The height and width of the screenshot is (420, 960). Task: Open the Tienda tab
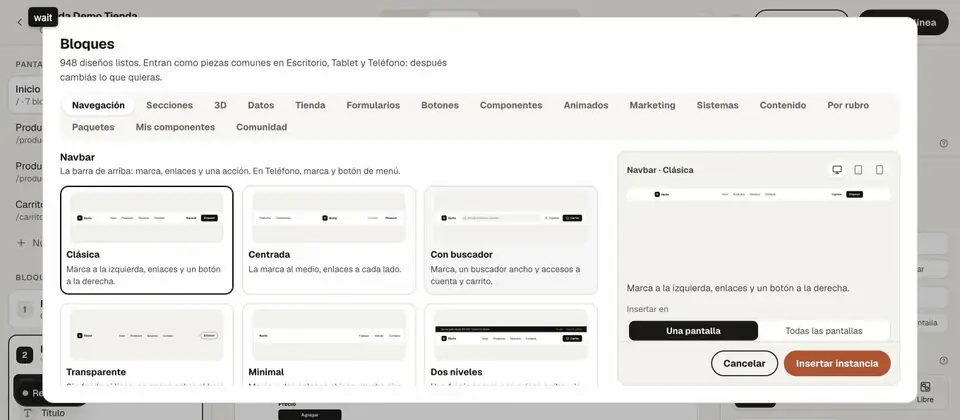[310, 105]
